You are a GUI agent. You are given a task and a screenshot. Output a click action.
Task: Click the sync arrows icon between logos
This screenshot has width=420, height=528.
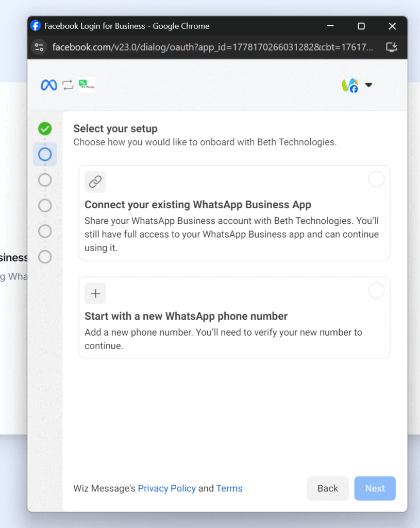pos(68,85)
